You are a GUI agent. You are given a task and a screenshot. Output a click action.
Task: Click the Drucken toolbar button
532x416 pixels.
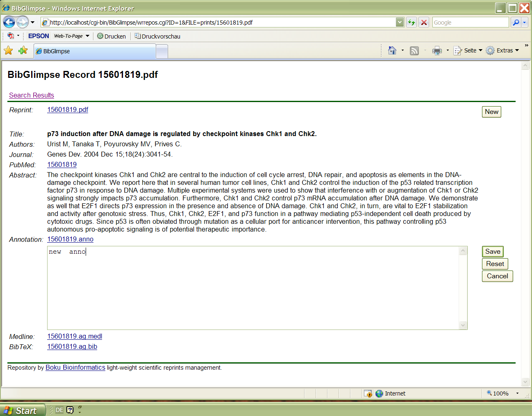tap(111, 36)
